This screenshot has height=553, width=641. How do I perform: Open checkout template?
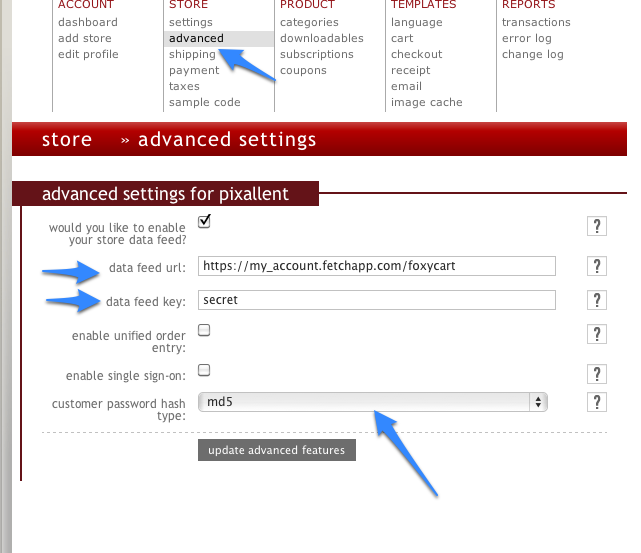click(x=417, y=54)
